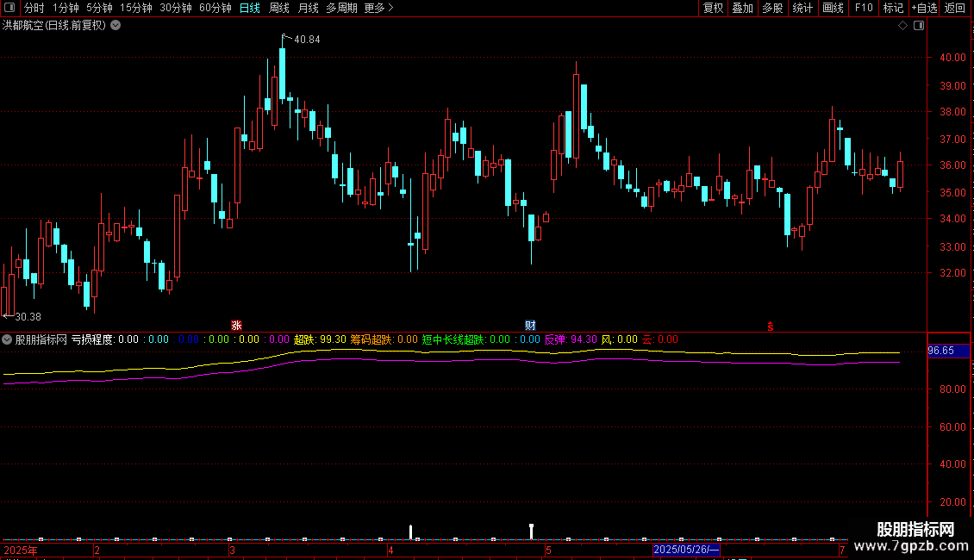Click the 超跌: 99.30 indicator value

click(320, 339)
